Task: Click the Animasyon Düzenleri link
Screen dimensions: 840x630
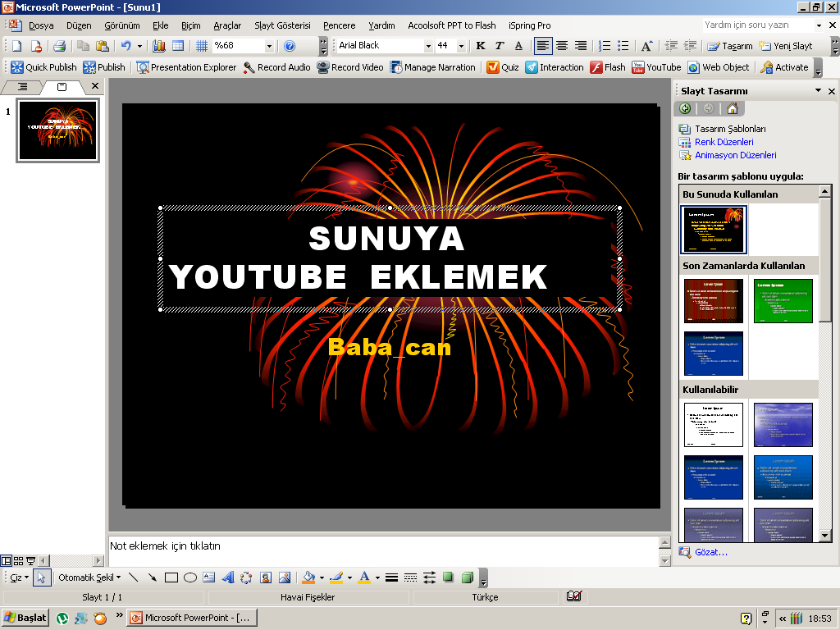Action: point(735,155)
